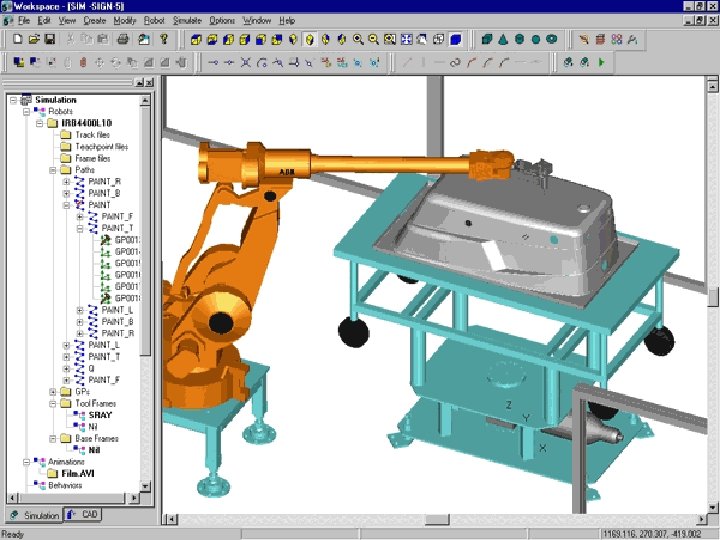The image size is (720, 540).
Task: Select the Frame files folder
Action: 93,158
